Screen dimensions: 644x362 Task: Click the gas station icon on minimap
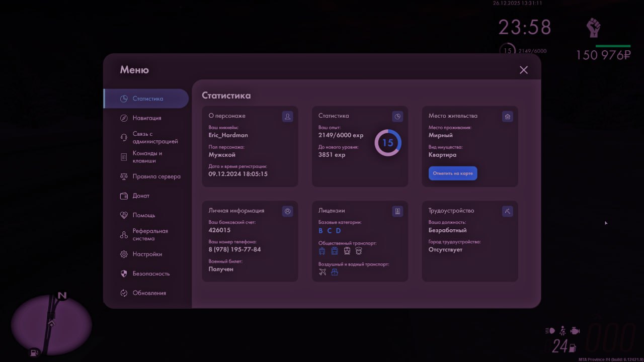click(34, 352)
